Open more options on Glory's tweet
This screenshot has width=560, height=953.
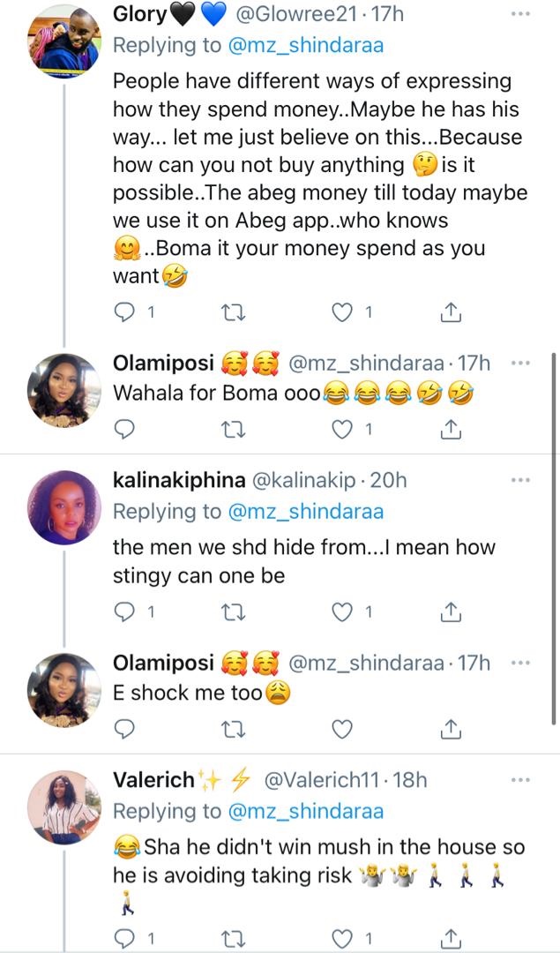521,15
